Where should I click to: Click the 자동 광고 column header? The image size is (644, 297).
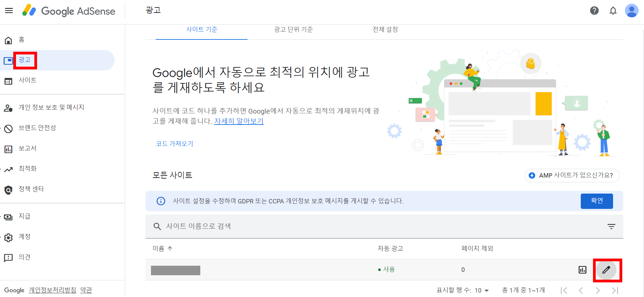(x=390, y=249)
